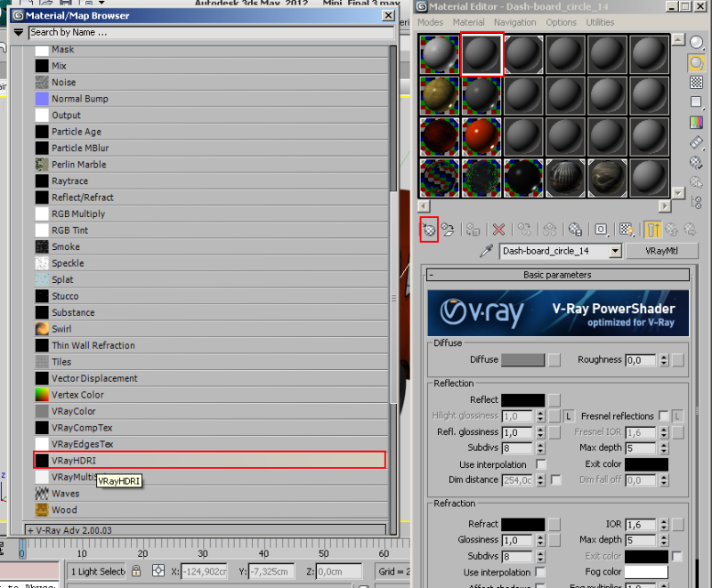The width and height of the screenshot is (712, 588).
Task: Expand the V-Ray Adv 2.00.03 group
Action: [x=206, y=530]
